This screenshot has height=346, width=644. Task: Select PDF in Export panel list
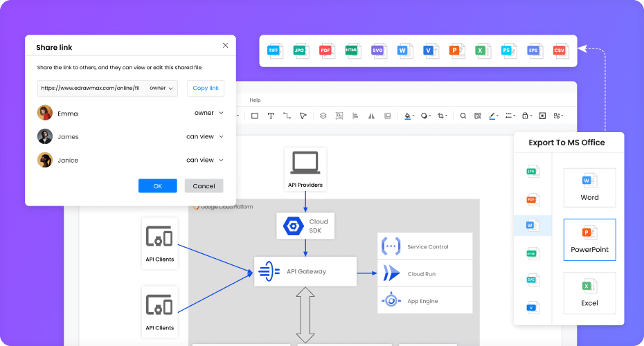click(533, 199)
